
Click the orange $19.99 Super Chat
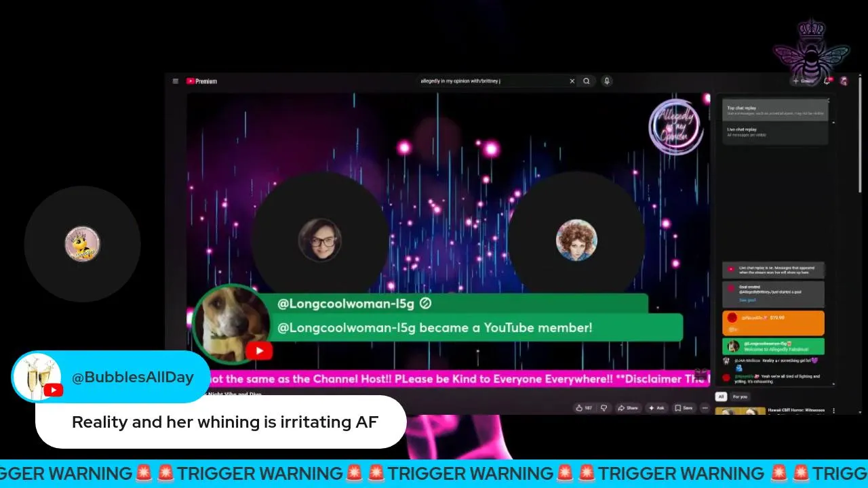coord(774,323)
